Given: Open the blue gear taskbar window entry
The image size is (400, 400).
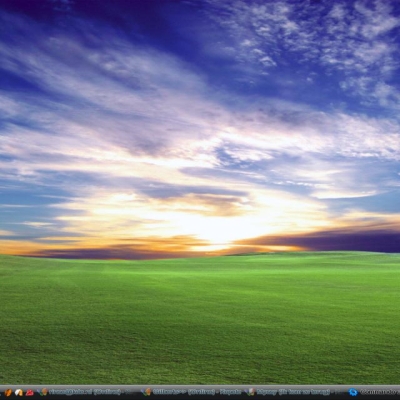Looking at the screenshot, I should pyautogui.click(x=374, y=392).
